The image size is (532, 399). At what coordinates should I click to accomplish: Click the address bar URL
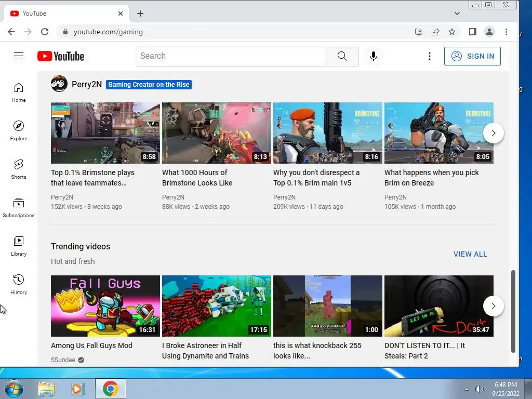[108, 32]
